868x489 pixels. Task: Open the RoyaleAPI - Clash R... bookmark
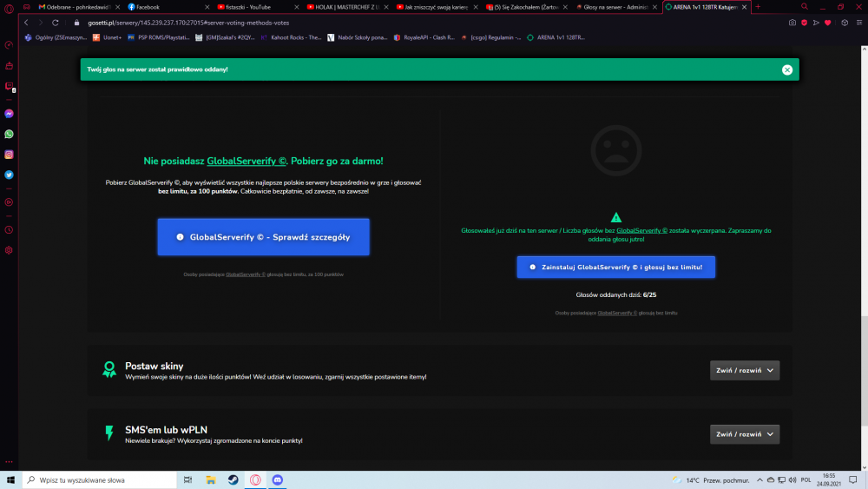[424, 37]
